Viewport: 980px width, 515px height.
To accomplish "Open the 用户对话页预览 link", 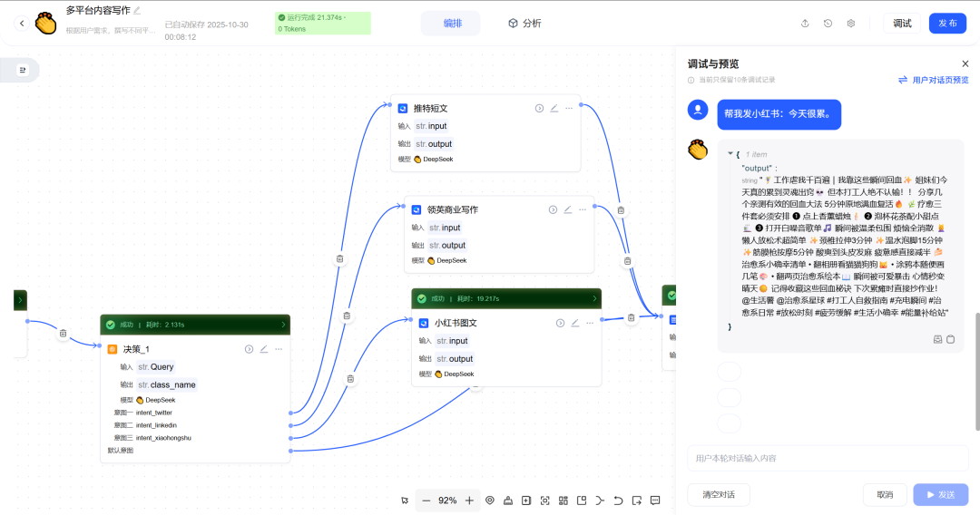I will pos(933,80).
